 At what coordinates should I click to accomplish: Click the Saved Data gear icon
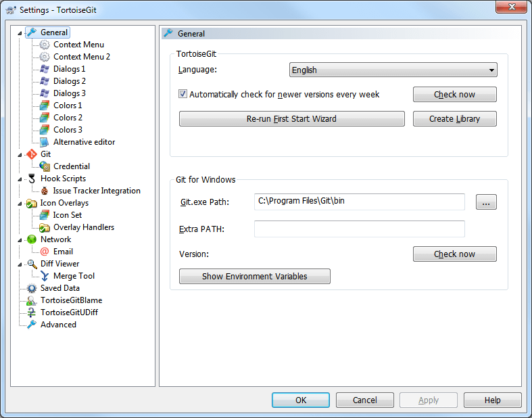point(32,288)
